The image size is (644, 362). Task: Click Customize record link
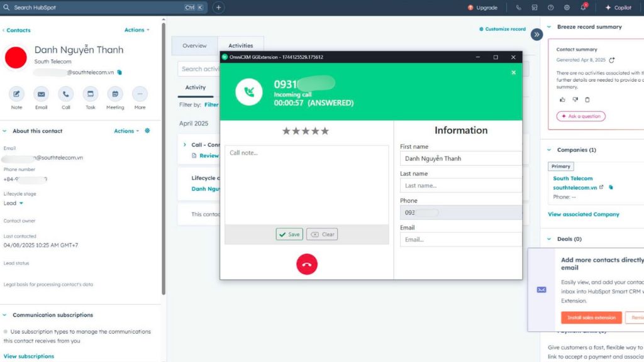point(502,29)
